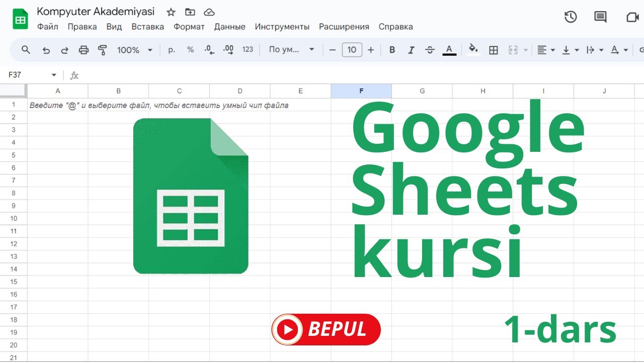The image size is (644, 362).
Task: Click cell A1 with smart chip hint
Action: click(58, 105)
